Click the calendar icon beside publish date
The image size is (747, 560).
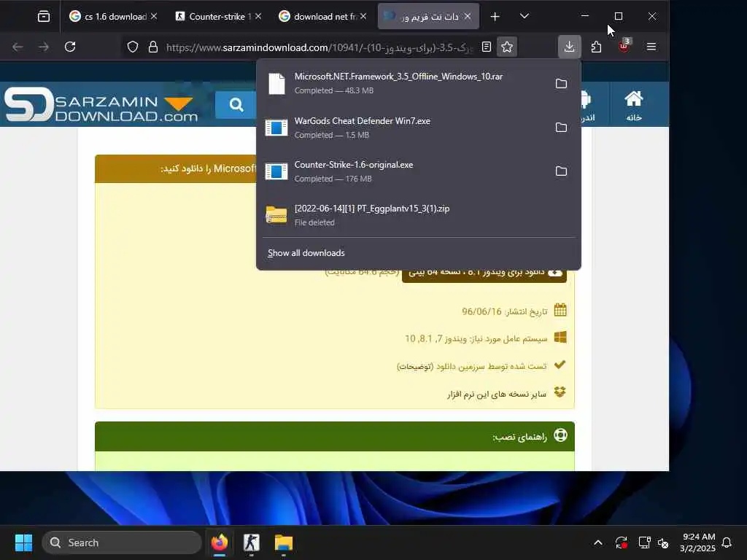pyautogui.click(x=560, y=310)
